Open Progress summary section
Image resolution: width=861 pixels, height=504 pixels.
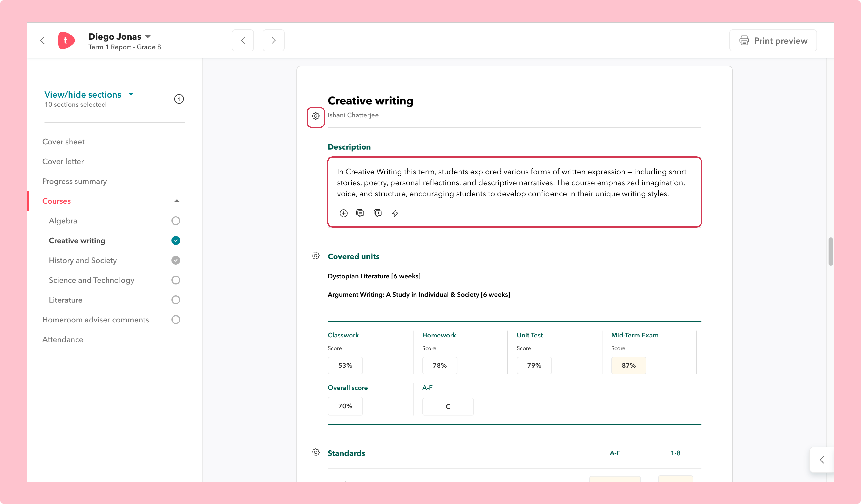pos(75,182)
